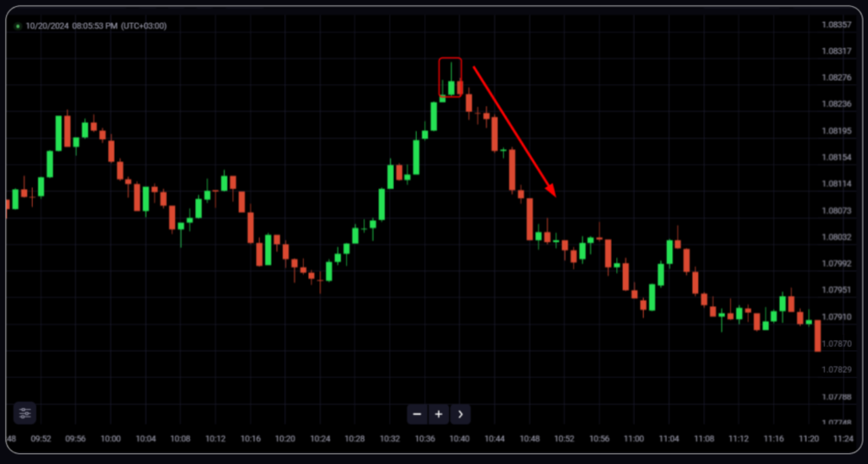The width and height of the screenshot is (868, 464).
Task: Click time axis label 11:20
Action: point(809,439)
